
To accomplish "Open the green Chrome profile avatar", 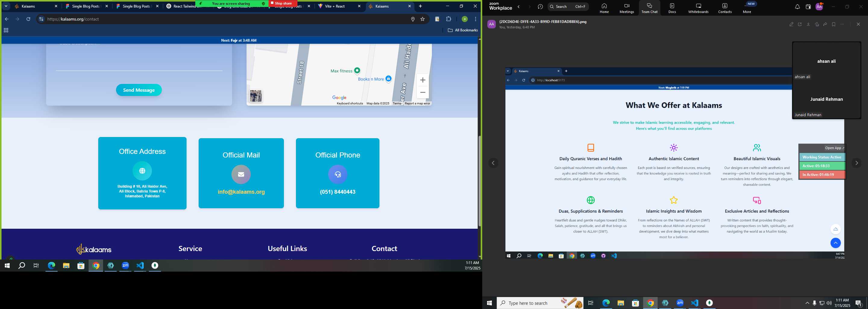I will click(x=465, y=19).
